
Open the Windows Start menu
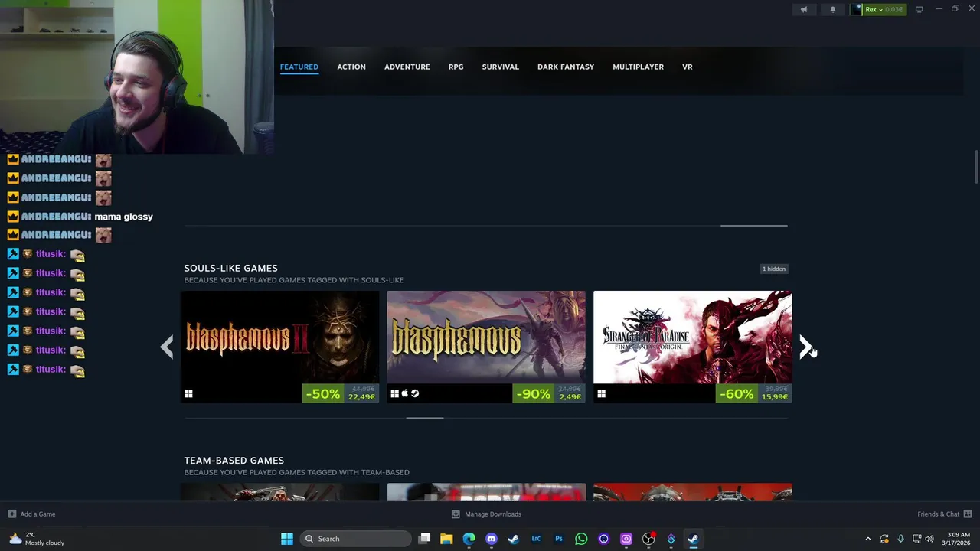pos(287,539)
